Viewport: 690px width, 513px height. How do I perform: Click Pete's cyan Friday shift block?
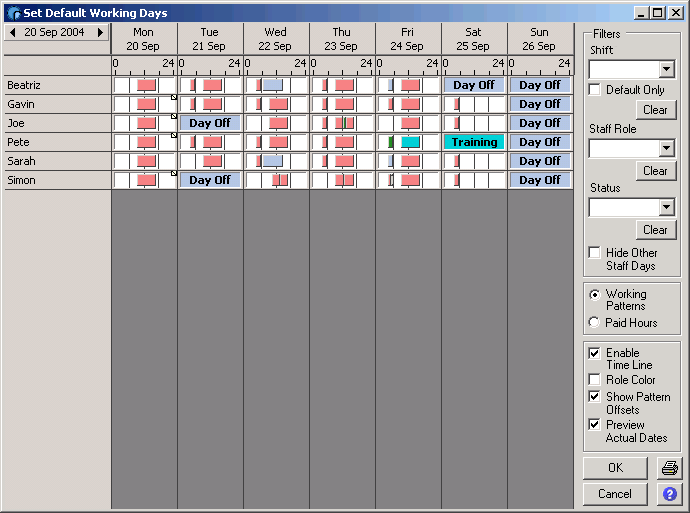[x=410, y=142]
